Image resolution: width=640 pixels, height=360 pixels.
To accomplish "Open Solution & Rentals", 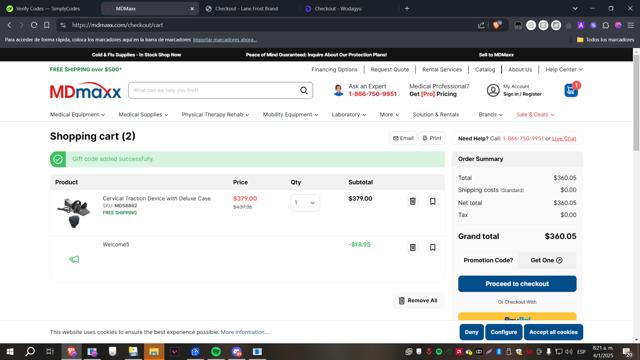I will pos(436,115).
